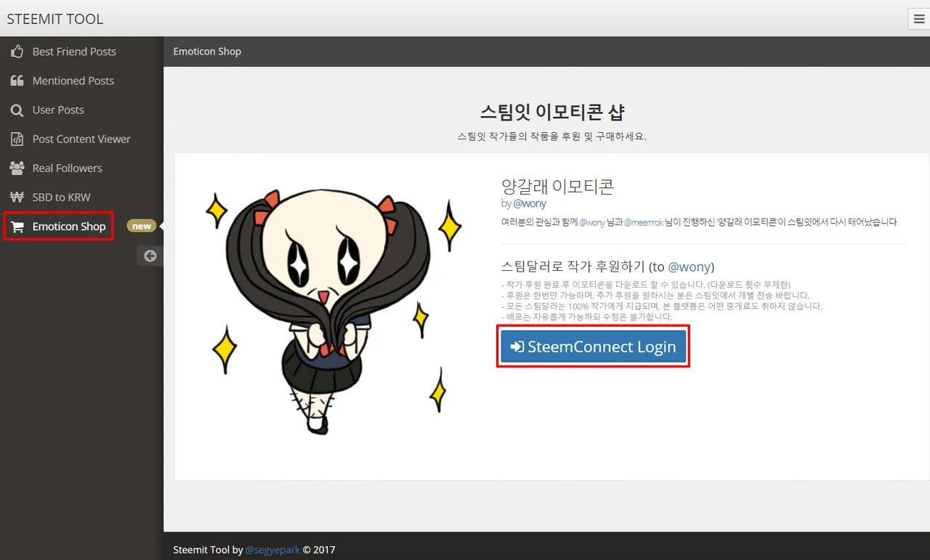Click the quote icon beside Mentioned Posts

point(17,81)
